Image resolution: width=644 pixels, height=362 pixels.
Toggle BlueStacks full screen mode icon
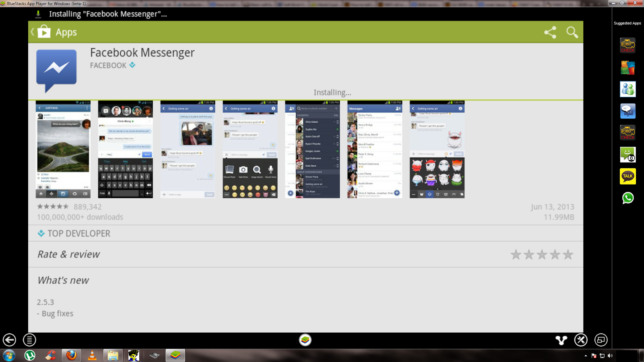(x=601, y=340)
